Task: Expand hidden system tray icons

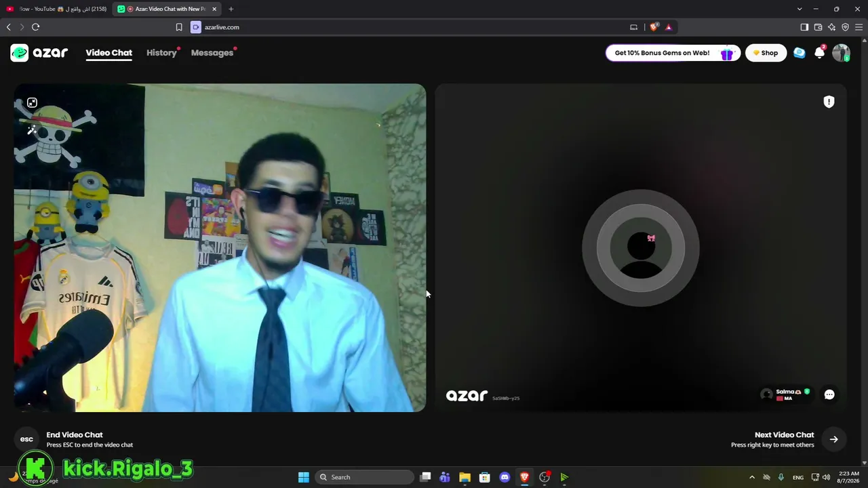Action: click(751, 477)
